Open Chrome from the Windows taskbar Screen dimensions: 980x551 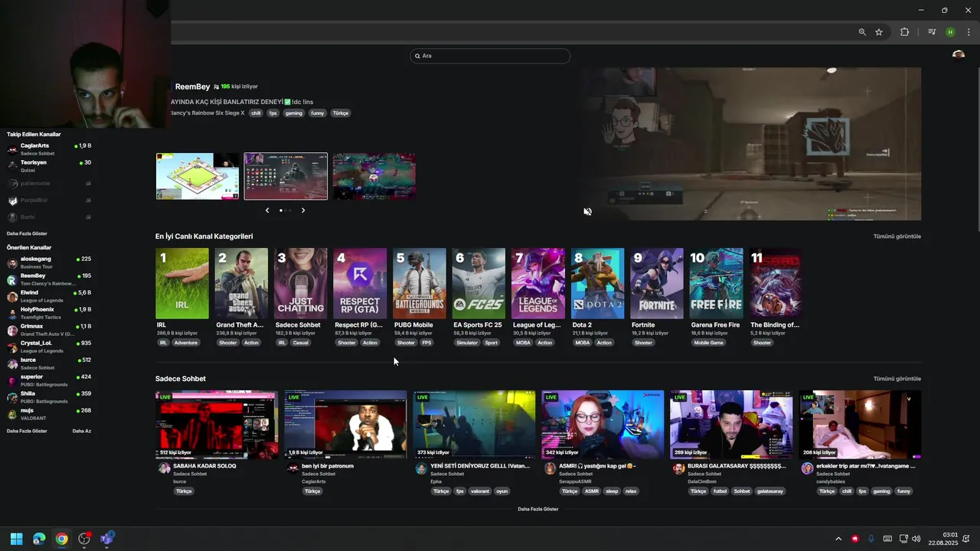coord(61,539)
